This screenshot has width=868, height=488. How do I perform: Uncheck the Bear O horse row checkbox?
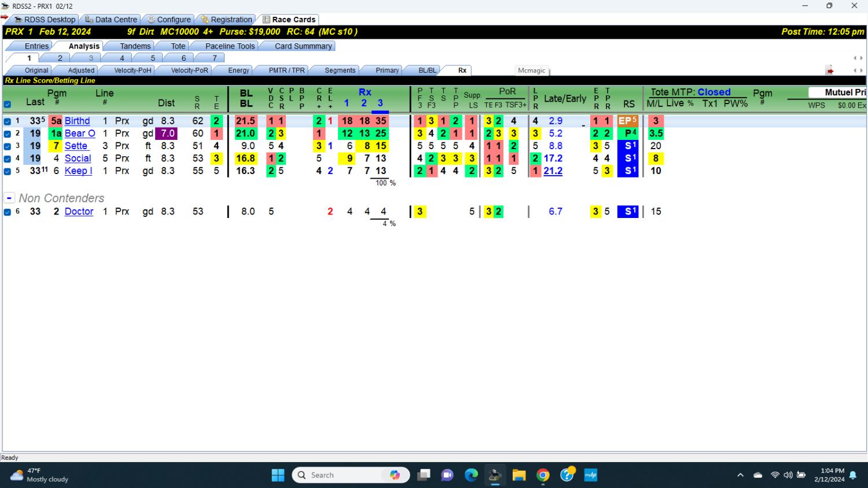pos(8,134)
